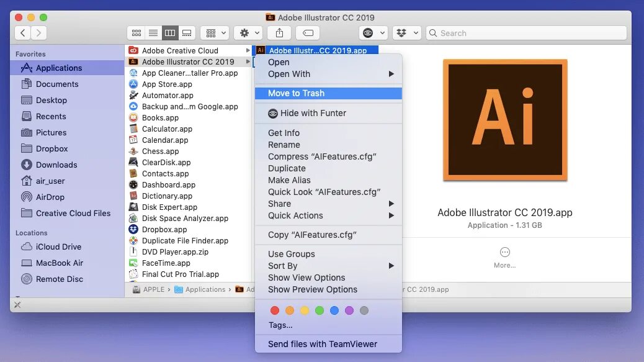
Task: Choose Duplicate in the context menu
Action: 328,168
